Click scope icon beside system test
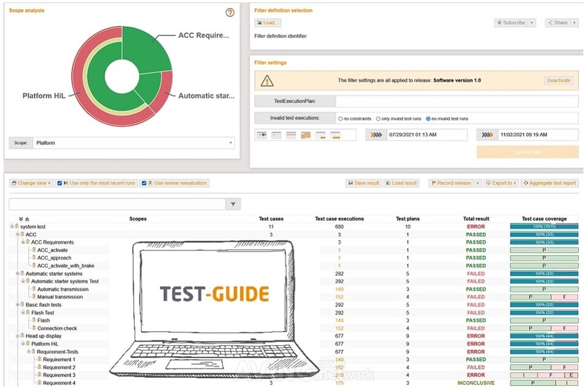Viewport: 588px width, 391px height. point(17,226)
